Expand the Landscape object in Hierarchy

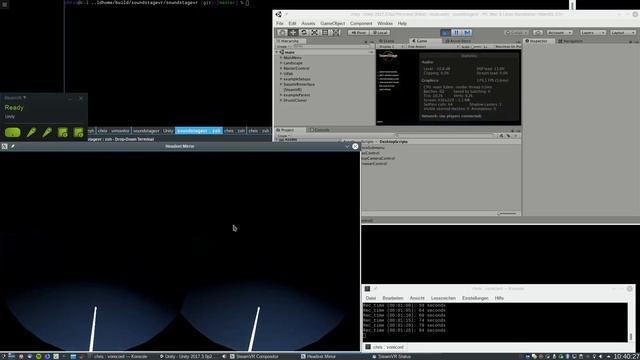[x=281, y=63]
